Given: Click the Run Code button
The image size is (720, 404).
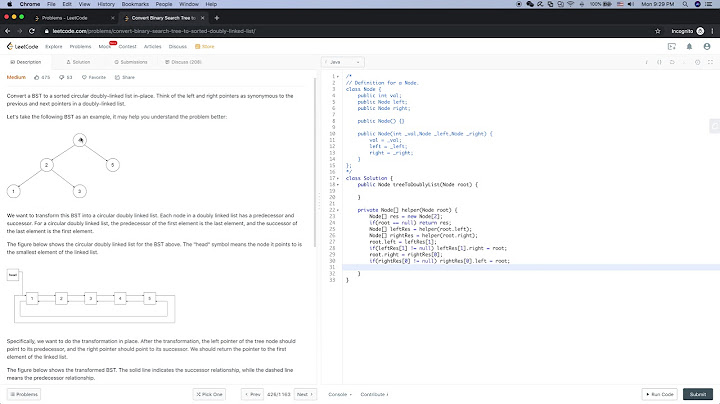Looking at the screenshot, I should click(x=659, y=394).
